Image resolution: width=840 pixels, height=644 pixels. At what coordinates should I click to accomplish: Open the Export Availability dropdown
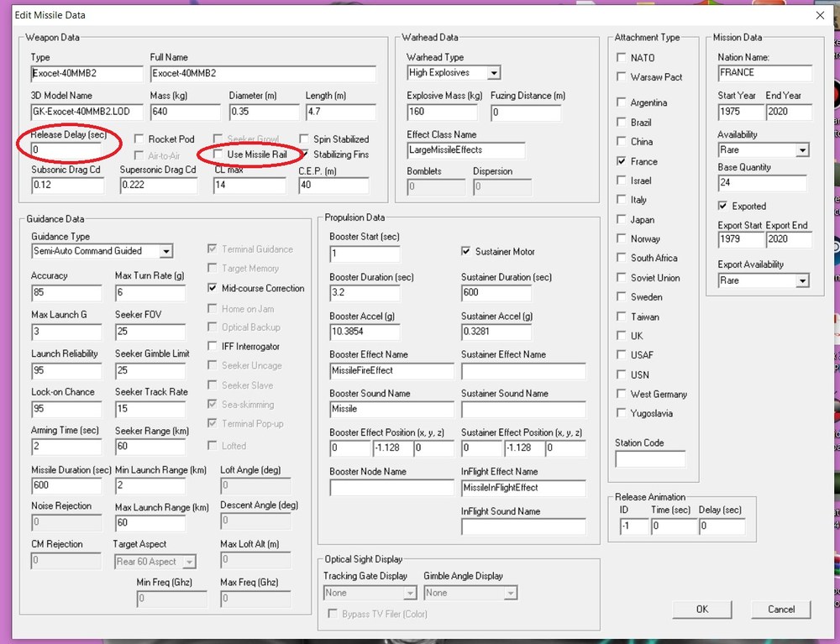coord(802,280)
